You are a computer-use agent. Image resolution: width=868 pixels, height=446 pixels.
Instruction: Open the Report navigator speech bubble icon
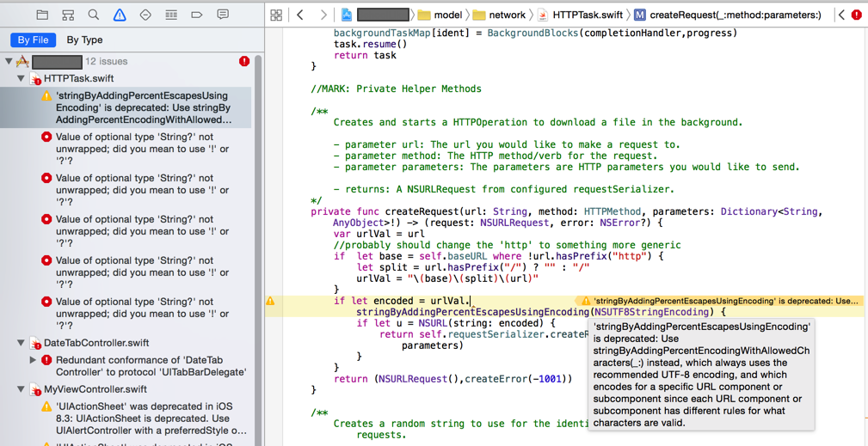pos(223,15)
